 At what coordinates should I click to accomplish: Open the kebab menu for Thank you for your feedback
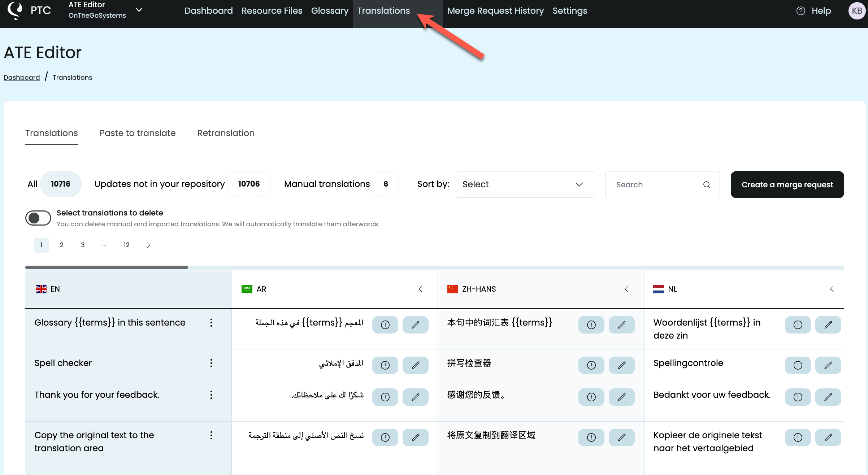coord(211,395)
